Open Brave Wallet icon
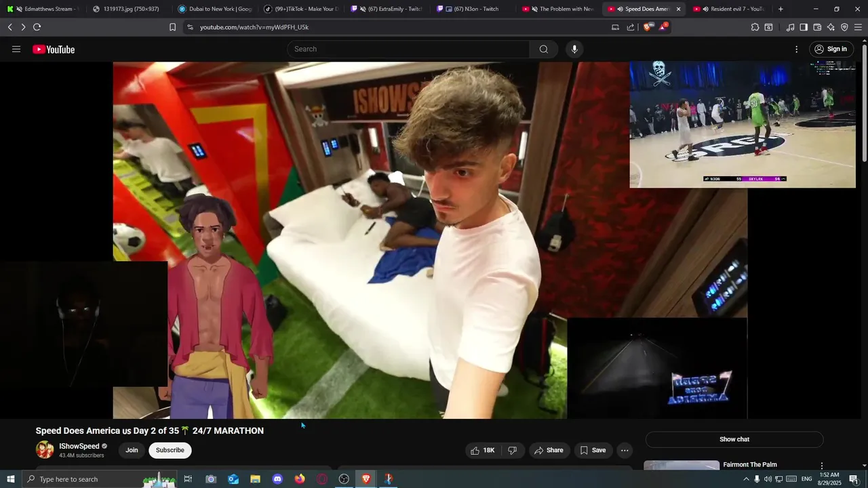The width and height of the screenshot is (868, 488). [x=817, y=27]
